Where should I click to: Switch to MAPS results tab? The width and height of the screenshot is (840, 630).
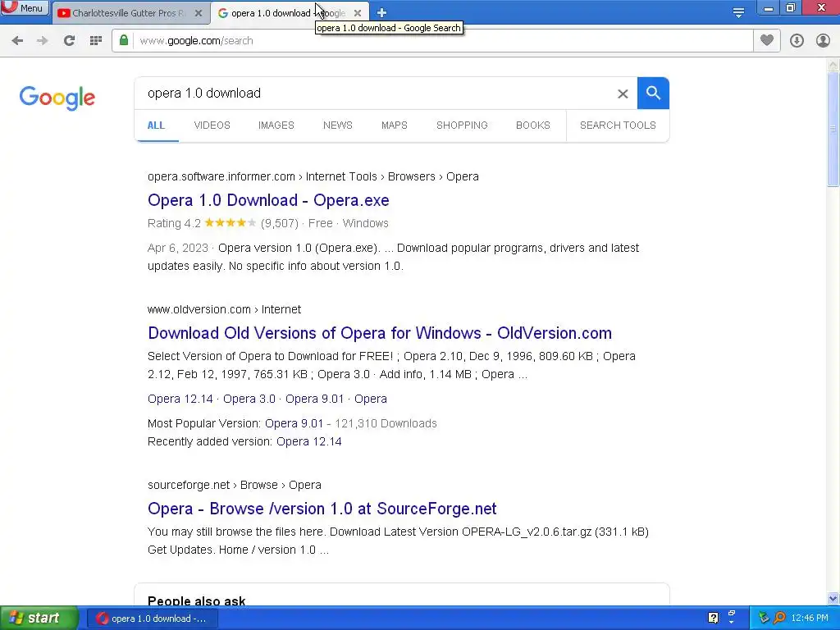395,126
